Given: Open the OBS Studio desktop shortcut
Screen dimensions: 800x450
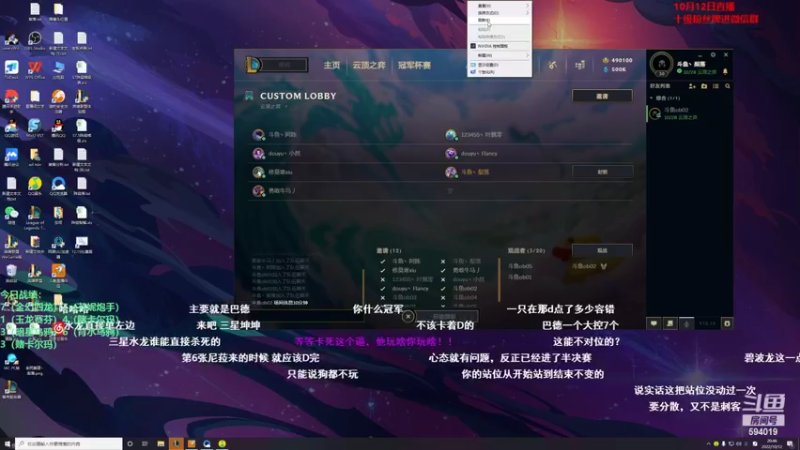Looking at the screenshot, I should point(35,41).
